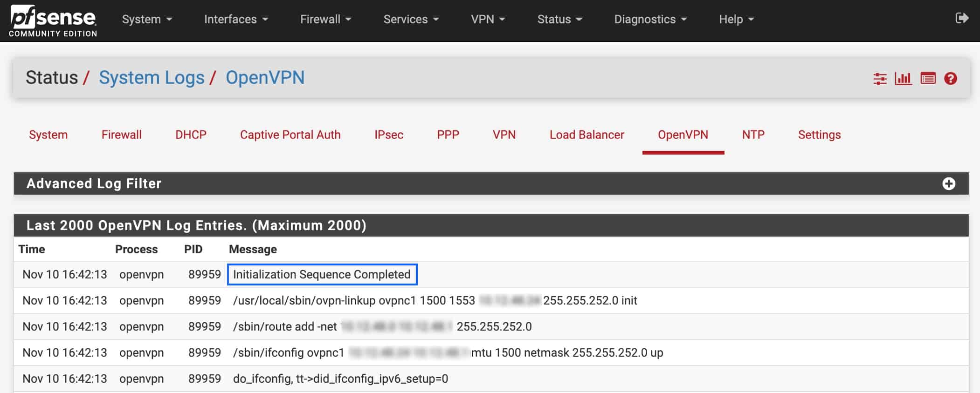Open the System dropdown menu
The height and width of the screenshot is (393, 980).
[147, 19]
